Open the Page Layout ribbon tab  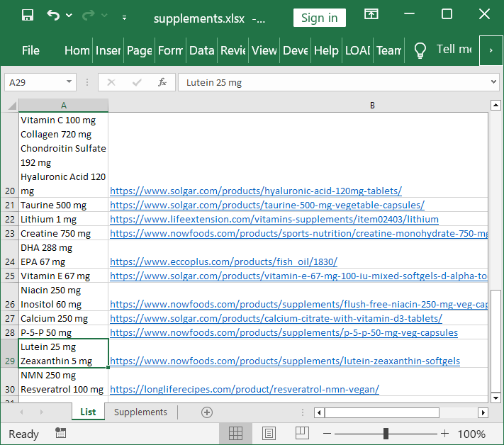(139, 50)
